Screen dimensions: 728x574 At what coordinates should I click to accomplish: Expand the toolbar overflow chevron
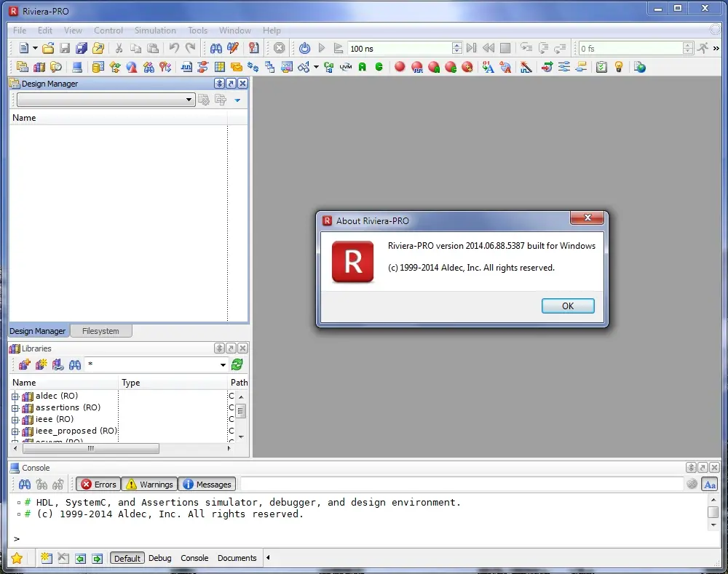(716, 48)
